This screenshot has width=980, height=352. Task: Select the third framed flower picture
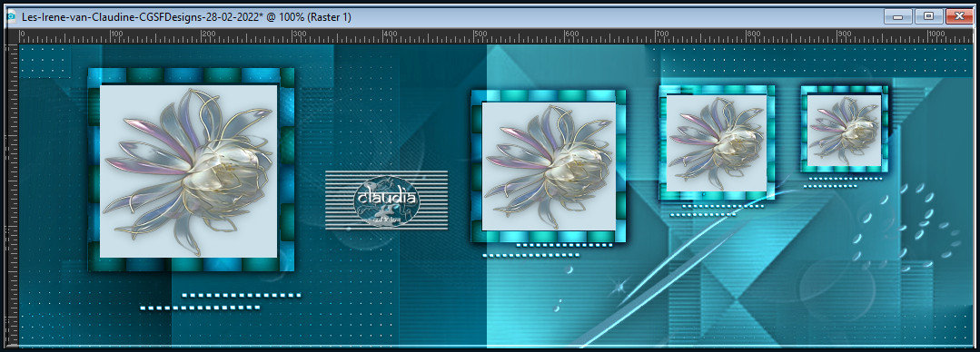coord(717,143)
